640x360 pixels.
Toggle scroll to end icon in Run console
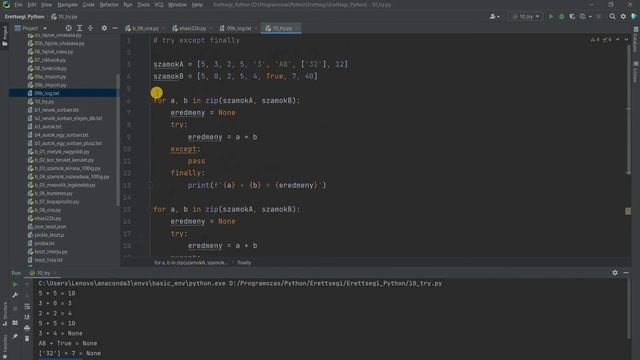(x=27, y=317)
